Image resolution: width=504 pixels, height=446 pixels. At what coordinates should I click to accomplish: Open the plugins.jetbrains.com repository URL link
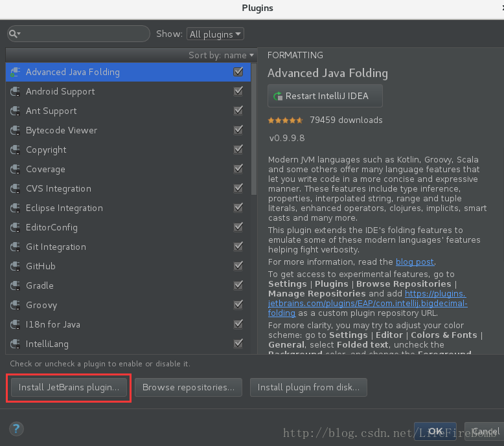[x=368, y=303]
